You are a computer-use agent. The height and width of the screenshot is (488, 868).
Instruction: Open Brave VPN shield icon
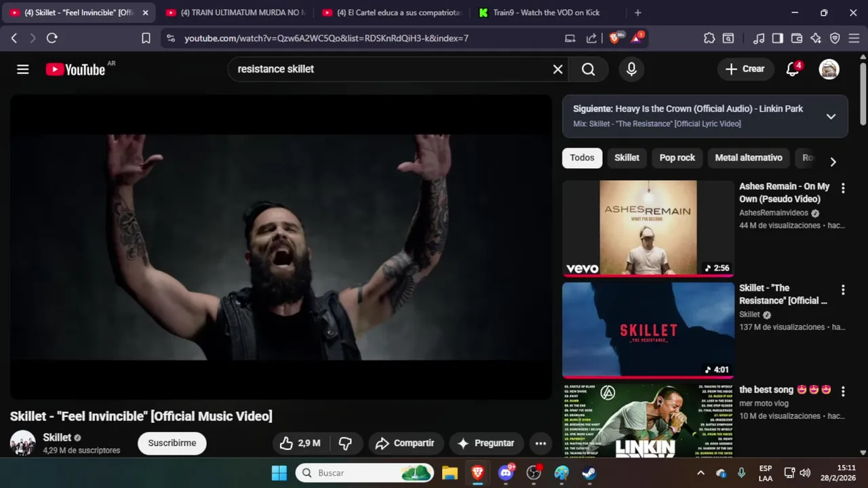point(835,39)
